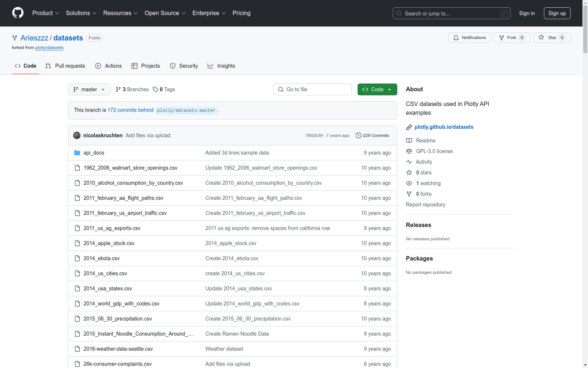Click the Notifications bell icon
This screenshot has height=368, width=588.
456,38
